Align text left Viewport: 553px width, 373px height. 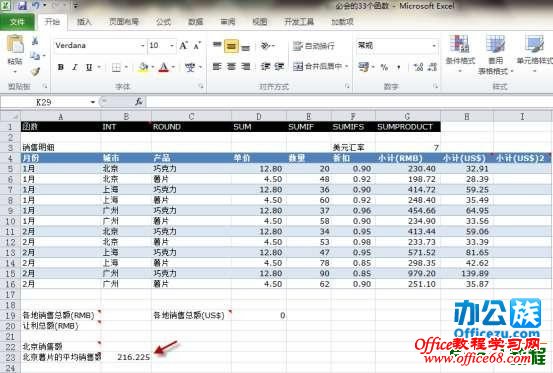click(217, 66)
